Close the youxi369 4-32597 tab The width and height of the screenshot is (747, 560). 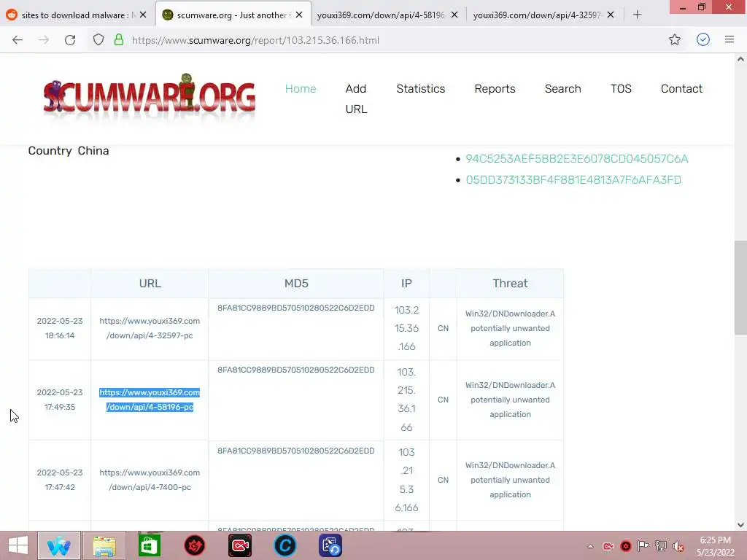pos(611,15)
